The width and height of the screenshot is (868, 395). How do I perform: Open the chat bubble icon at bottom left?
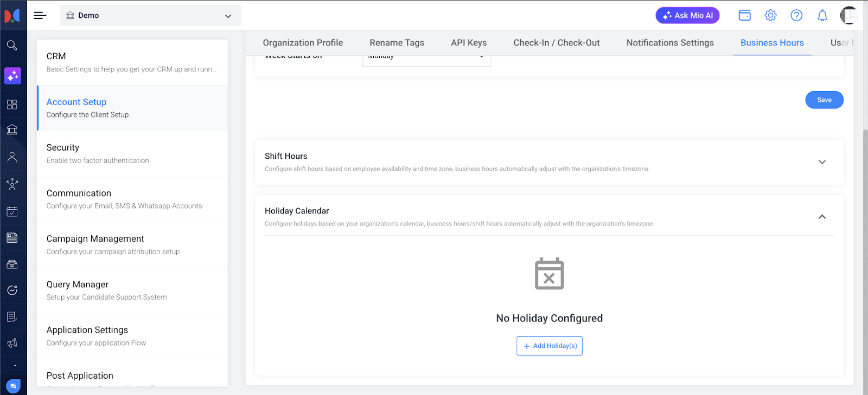coord(13,386)
